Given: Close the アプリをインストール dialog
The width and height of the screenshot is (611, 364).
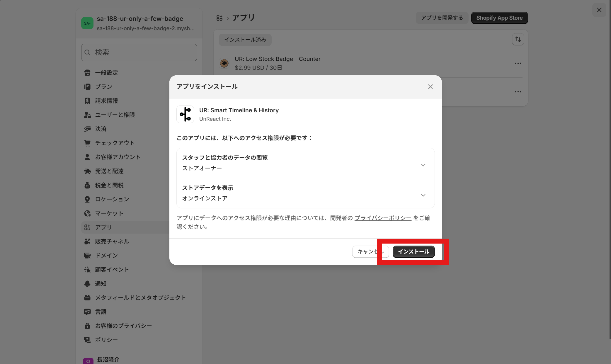Looking at the screenshot, I should click(x=430, y=87).
